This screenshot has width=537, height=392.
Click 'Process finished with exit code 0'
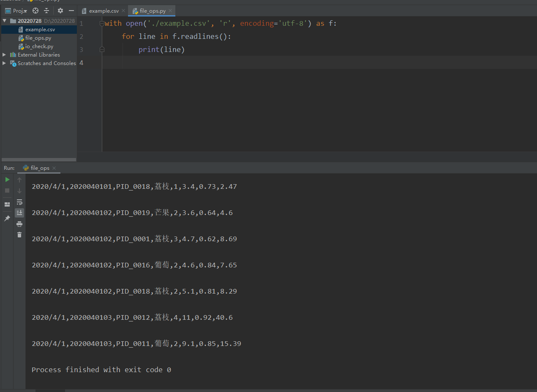click(101, 370)
